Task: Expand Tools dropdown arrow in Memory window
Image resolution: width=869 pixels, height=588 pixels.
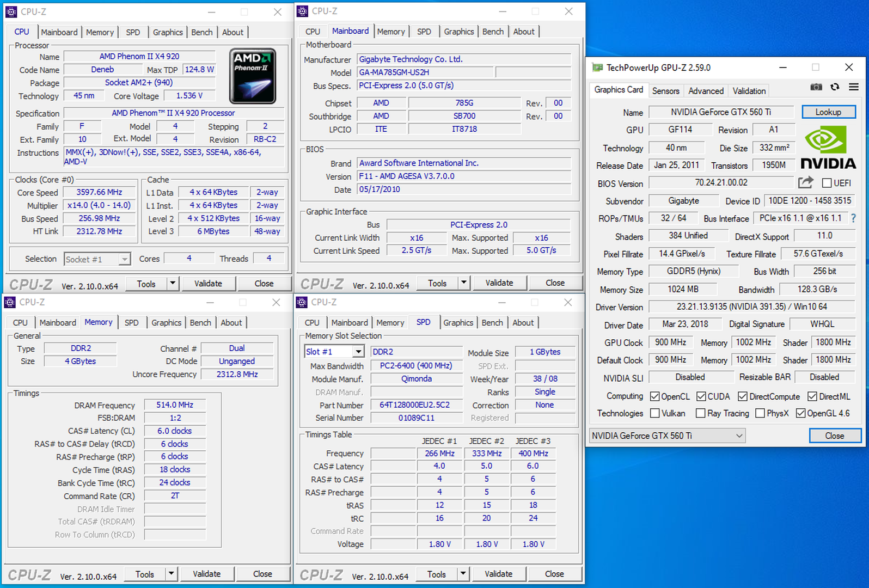Action: coord(171,573)
